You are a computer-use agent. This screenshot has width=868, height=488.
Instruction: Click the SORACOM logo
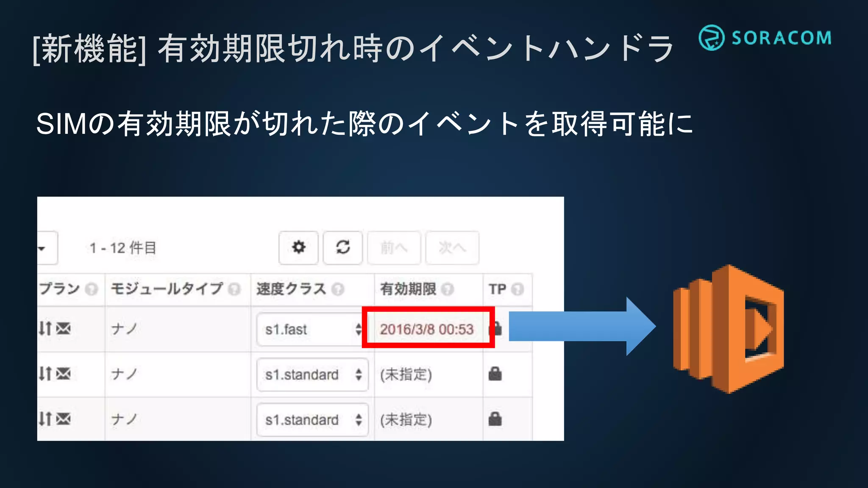point(765,38)
